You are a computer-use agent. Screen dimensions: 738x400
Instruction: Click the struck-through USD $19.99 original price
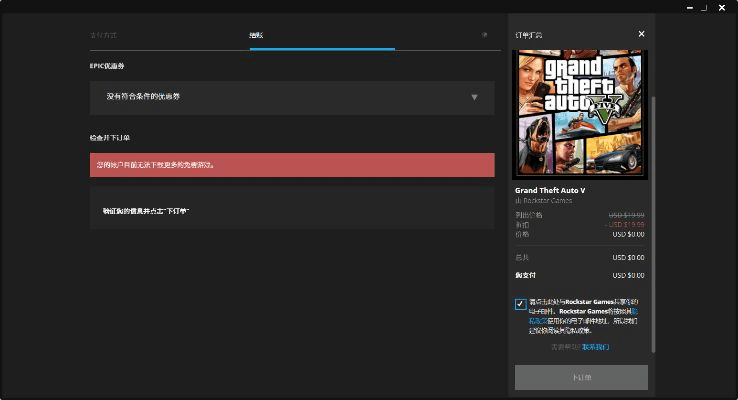coord(627,214)
